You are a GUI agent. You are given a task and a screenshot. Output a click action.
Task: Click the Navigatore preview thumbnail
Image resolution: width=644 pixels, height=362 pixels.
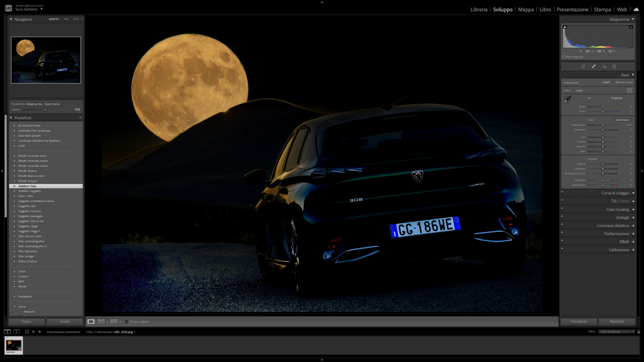click(x=46, y=60)
